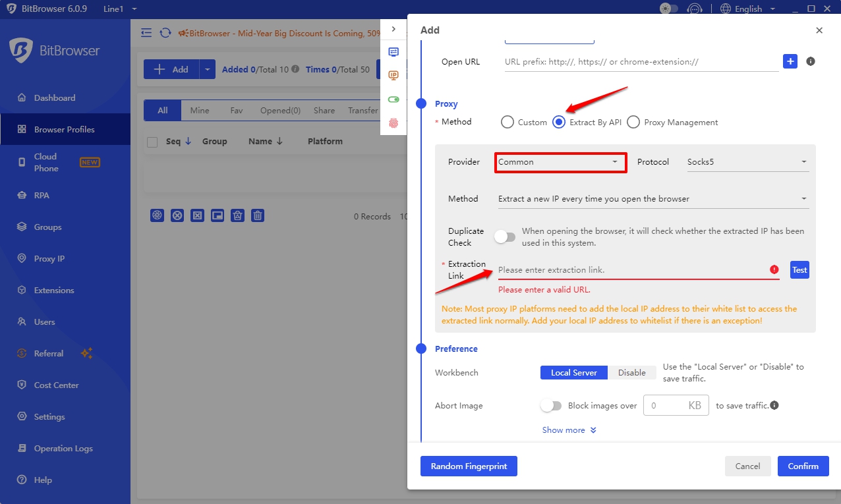Click the green toggle icon in side strip
The width and height of the screenshot is (841, 504).
tap(393, 99)
